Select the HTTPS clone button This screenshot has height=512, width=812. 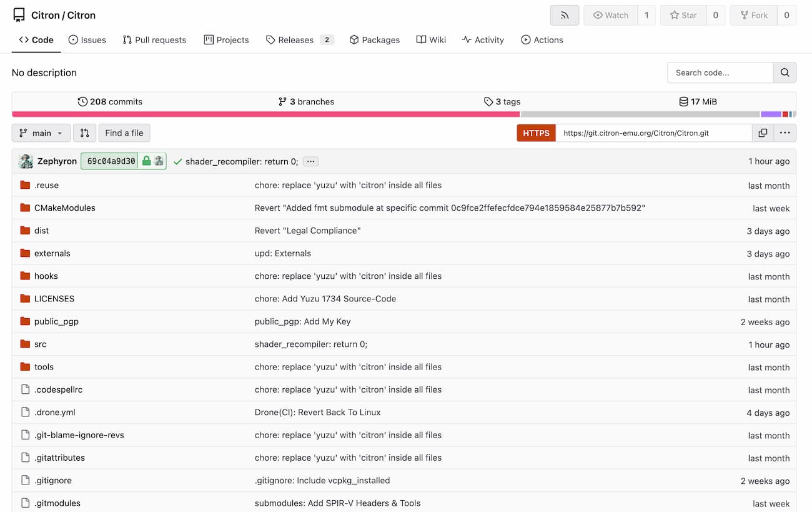coord(536,133)
